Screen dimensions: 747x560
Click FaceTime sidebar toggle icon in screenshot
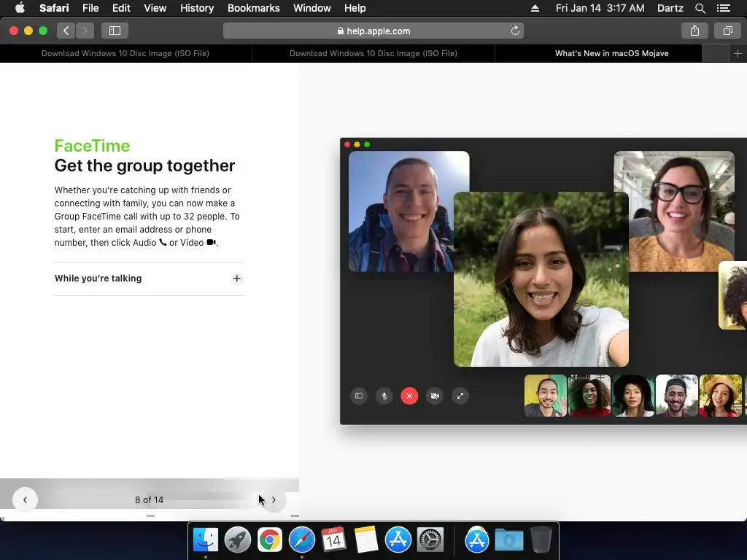tap(359, 396)
